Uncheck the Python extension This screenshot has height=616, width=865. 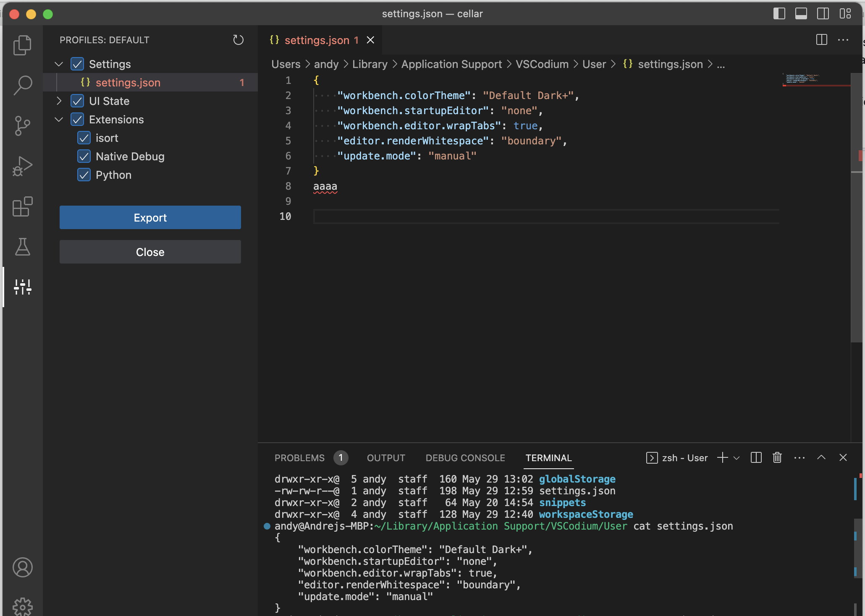[84, 175]
